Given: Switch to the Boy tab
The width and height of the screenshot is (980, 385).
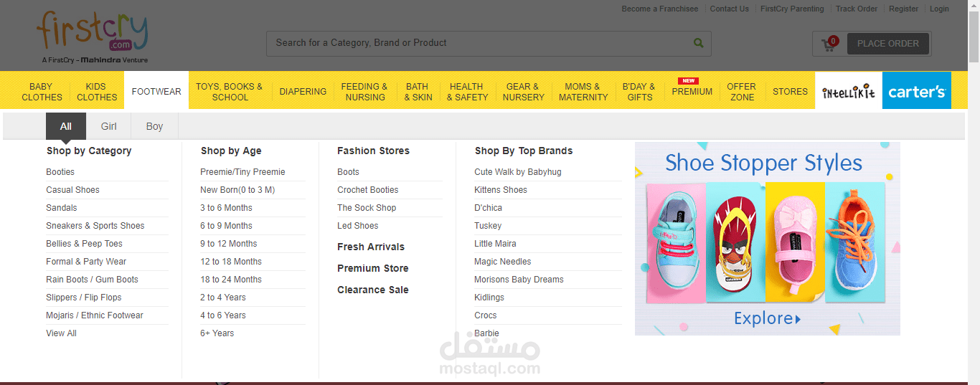Looking at the screenshot, I should pos(155,126).
